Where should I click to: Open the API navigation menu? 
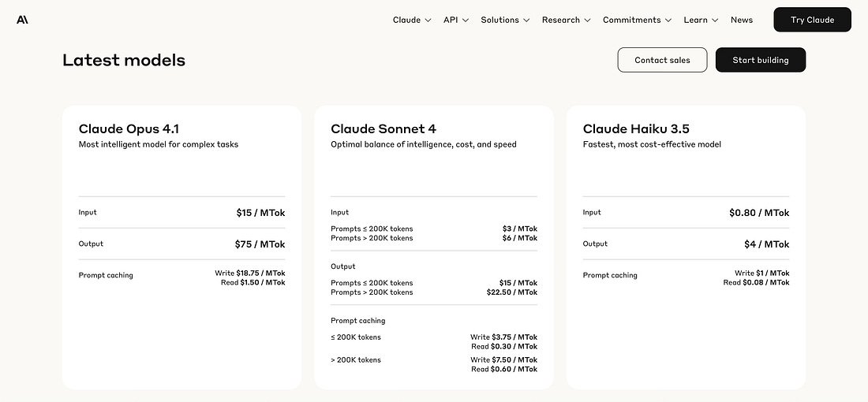tap(456, 20)
